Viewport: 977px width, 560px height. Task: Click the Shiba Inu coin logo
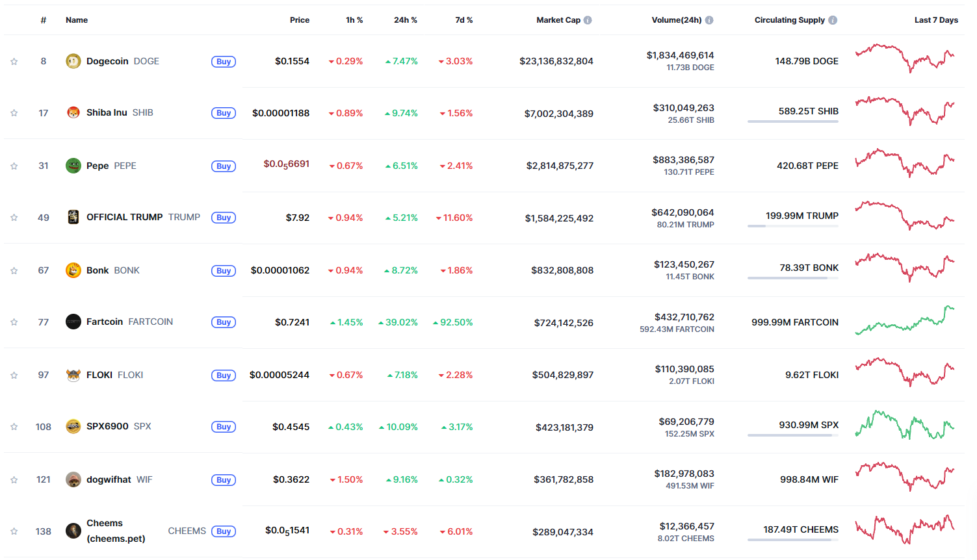(73, 112)
